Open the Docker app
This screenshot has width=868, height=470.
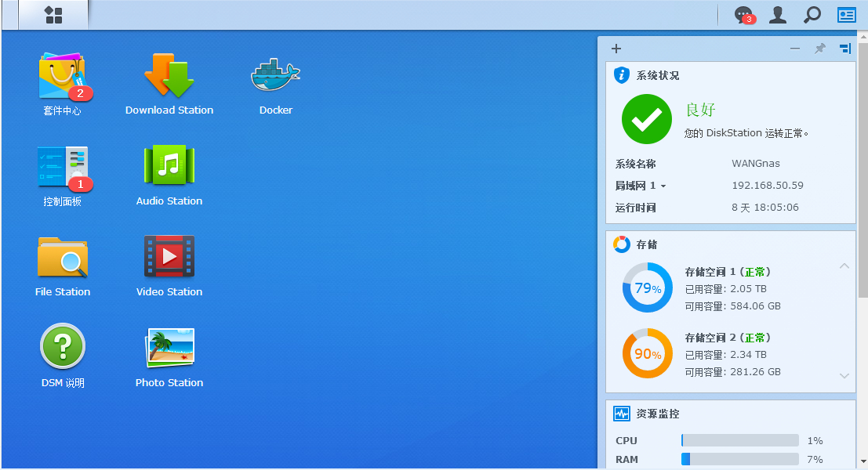coord(276,75)
